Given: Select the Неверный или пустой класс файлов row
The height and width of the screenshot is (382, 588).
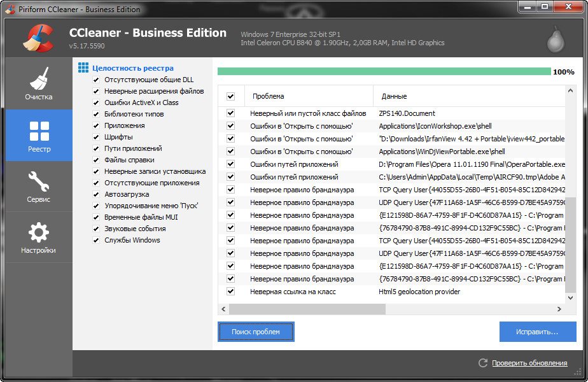Looking at the screenshot, I should coord(391,113).
